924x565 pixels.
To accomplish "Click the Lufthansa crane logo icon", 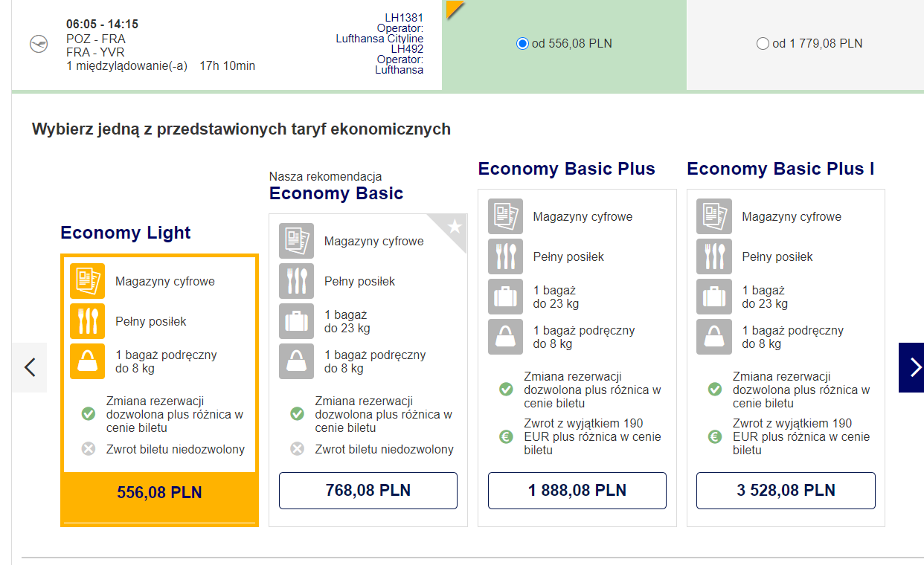I will click(38, 45).
